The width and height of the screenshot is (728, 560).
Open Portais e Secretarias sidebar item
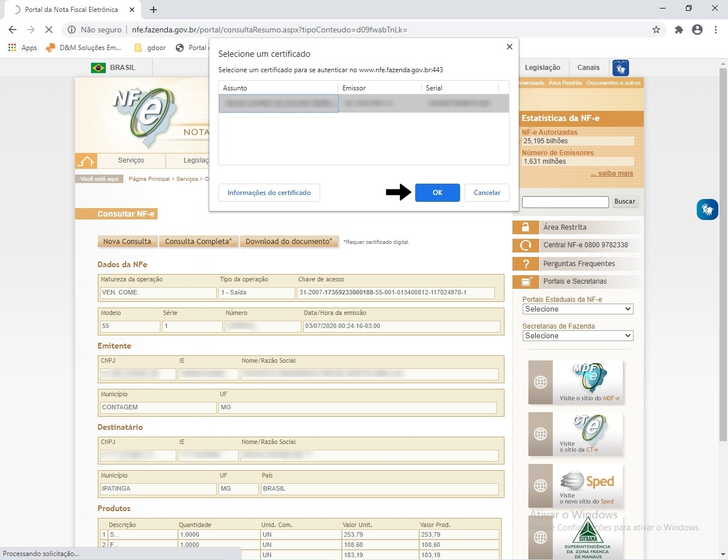pyautogui.click(x=577, y=281)
